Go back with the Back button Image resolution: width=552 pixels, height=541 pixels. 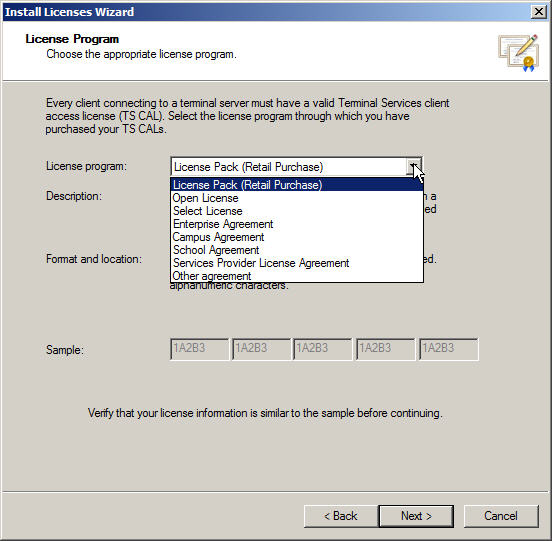pos(341,516)
